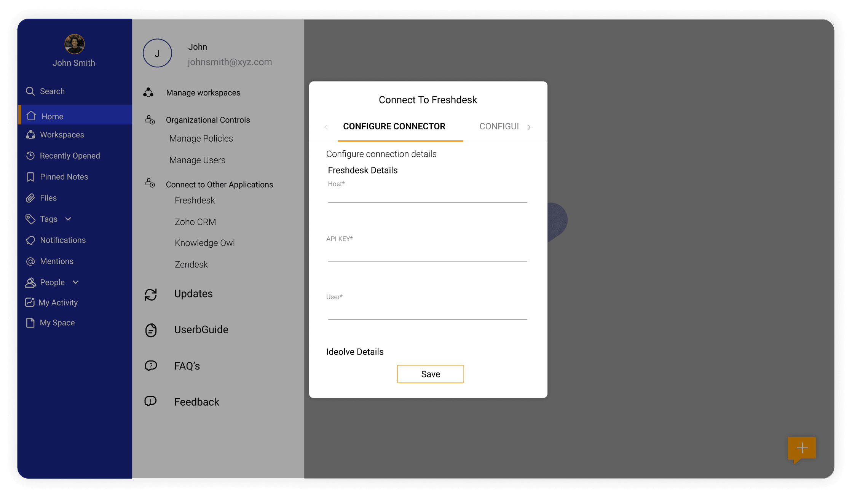
Task: Click the Files paperclip icon
Action: 30,197
